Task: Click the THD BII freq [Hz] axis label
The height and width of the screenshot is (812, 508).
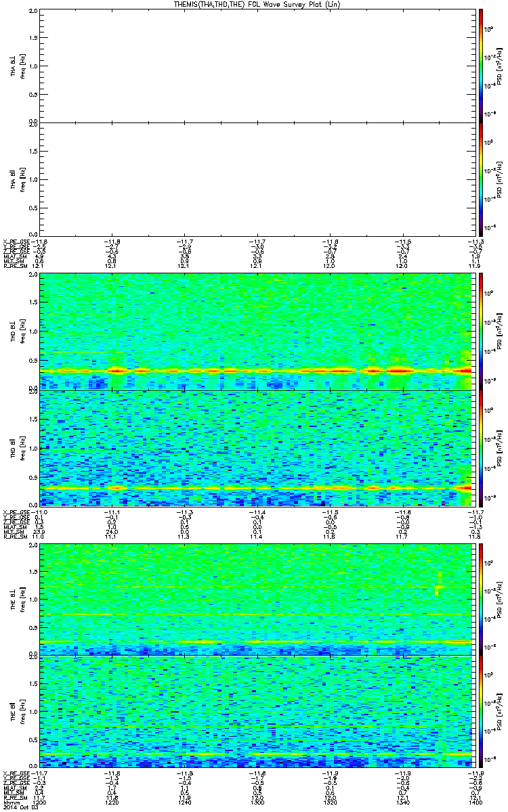Action: click(22, 447)
